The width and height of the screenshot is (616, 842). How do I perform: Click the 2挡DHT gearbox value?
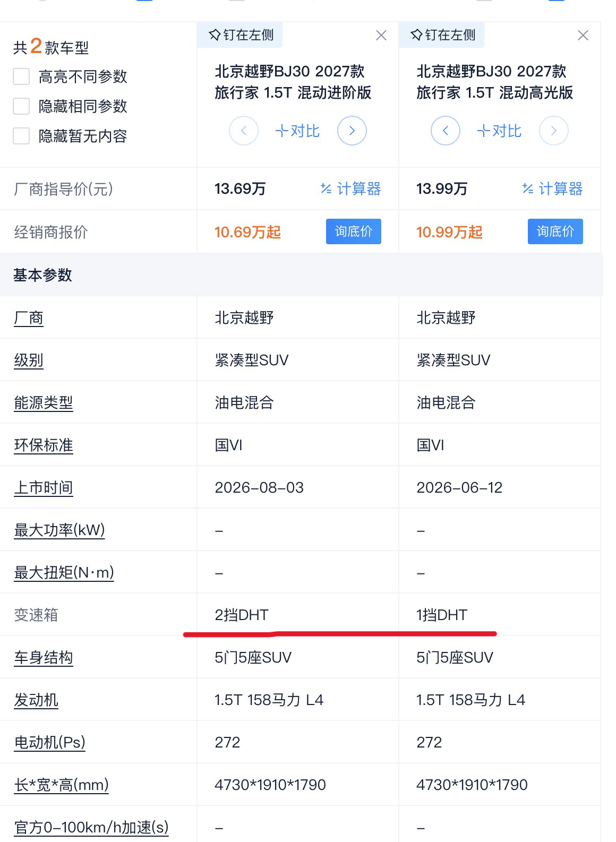(242, 615)
